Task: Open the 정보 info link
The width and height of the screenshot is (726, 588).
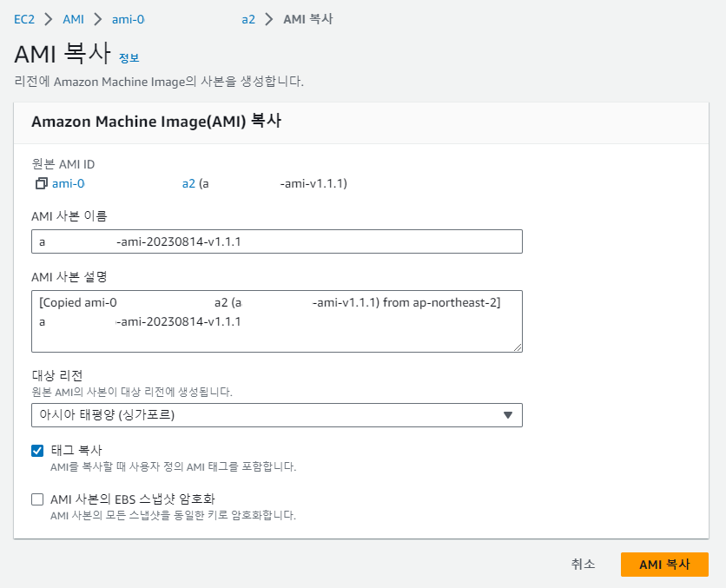Action: tap(129, 58)
